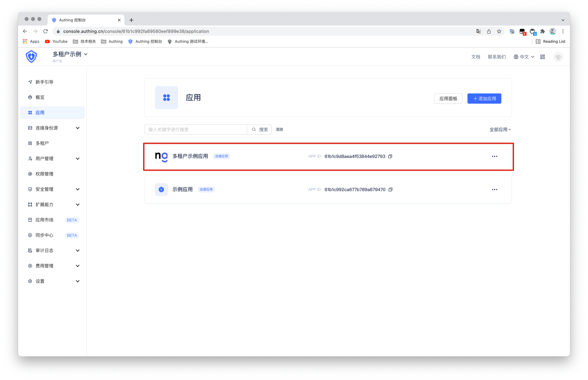Open more options for 多租户示例应用
Image resolution: width=588 pixels, height=380 pixels.
coord(494,156)
